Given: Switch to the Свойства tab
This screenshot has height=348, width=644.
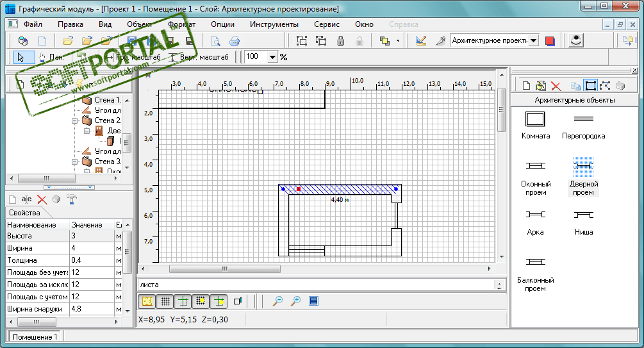Looking at the screenshot, I should click(24, 213).
